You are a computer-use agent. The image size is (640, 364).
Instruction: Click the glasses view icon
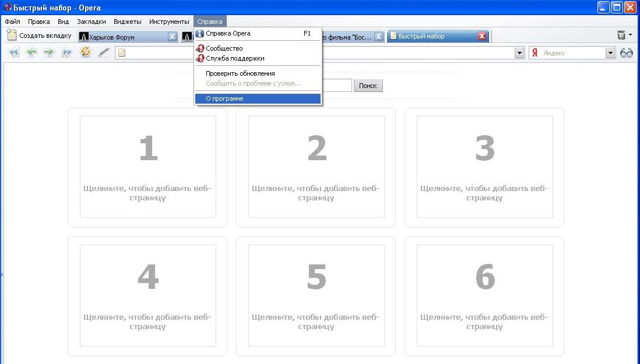627,52
